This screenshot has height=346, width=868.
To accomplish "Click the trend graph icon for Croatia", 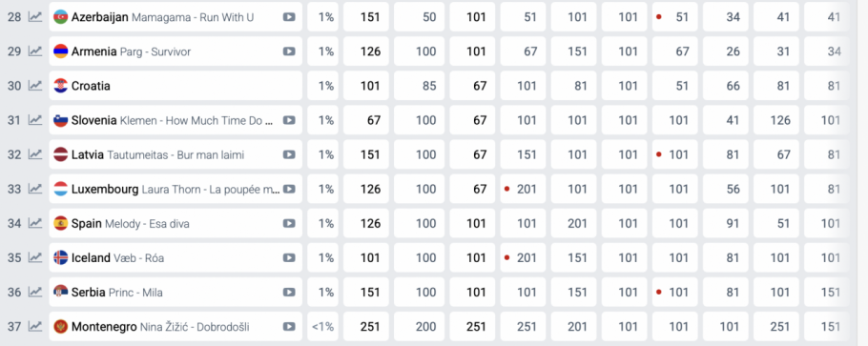I will pyautogui.click(x=35, y=86).
